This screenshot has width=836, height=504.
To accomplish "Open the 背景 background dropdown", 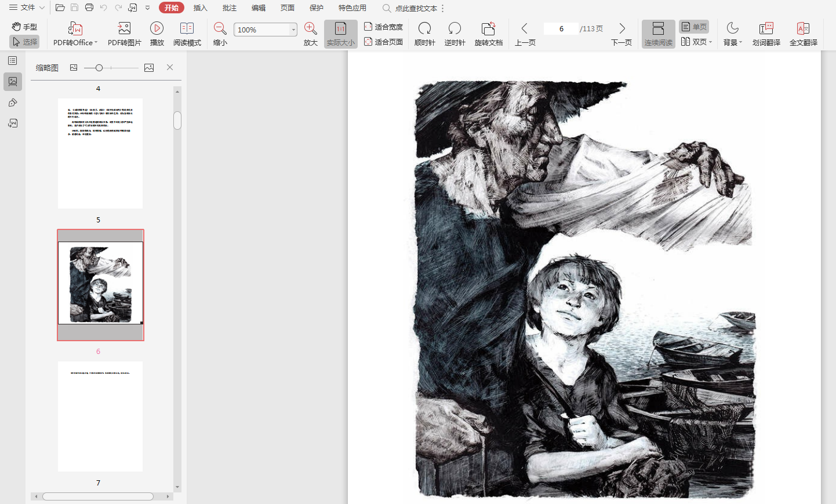I will pyautogui.click(x=733, y=34).
